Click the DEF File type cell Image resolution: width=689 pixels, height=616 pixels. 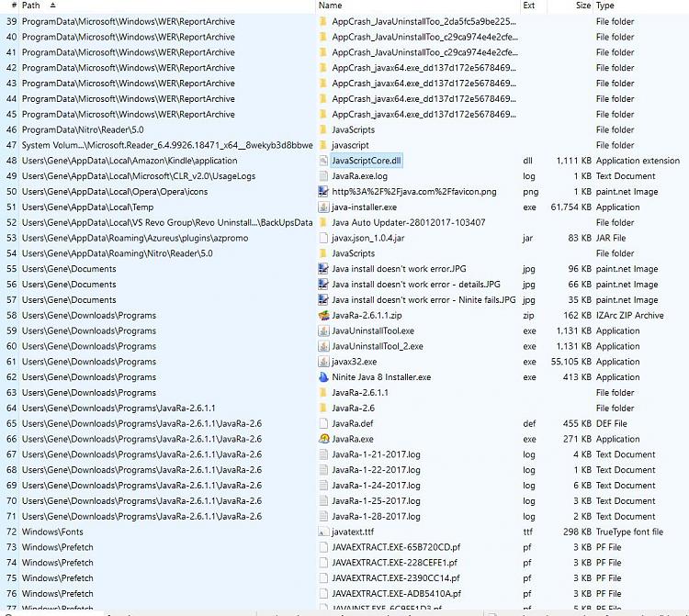click(x=611, y=424)
